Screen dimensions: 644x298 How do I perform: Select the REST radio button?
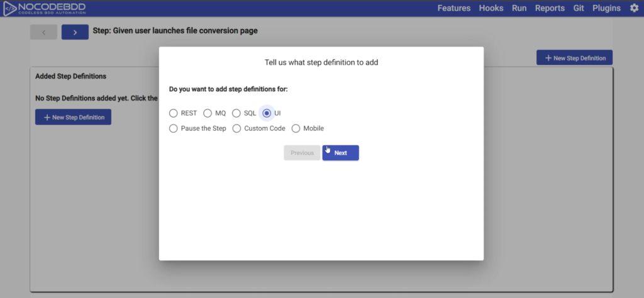tap(174, 113)
